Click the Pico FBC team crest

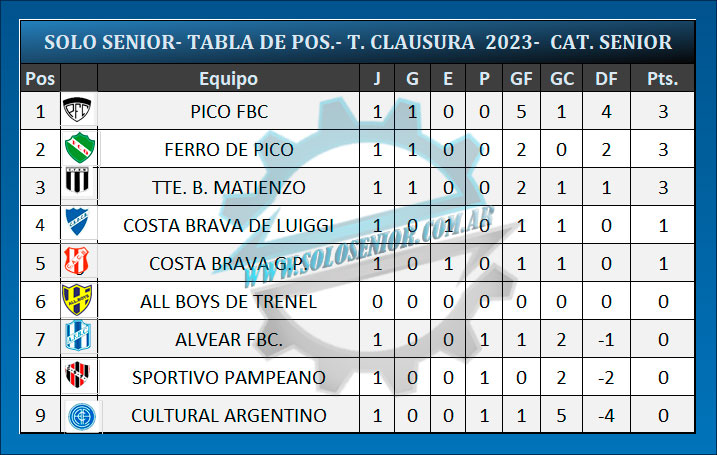tap(78, 112)
